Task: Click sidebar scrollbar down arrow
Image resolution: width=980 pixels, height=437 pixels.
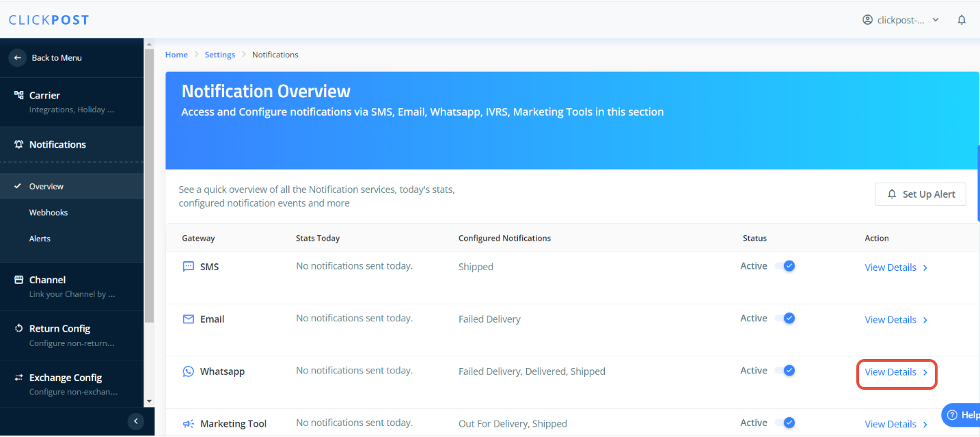Action: 150,401
